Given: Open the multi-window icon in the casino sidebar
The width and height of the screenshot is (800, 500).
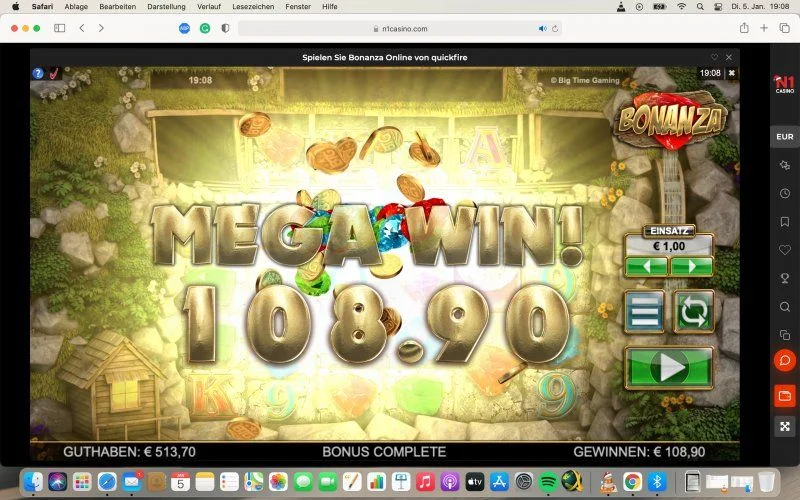Looking at the screenshot, I should coord(785,335).
